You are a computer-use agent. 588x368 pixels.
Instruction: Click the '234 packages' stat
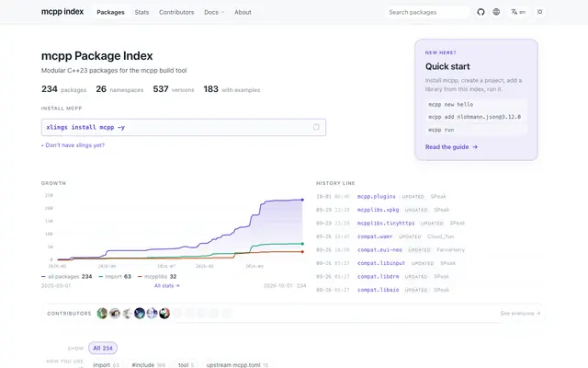[63, 89]
